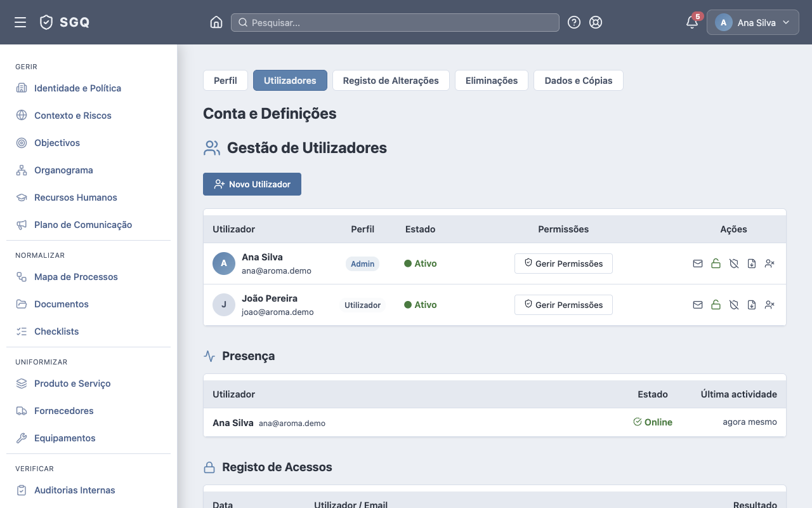Go to home via the house icon

coord(216,22)
